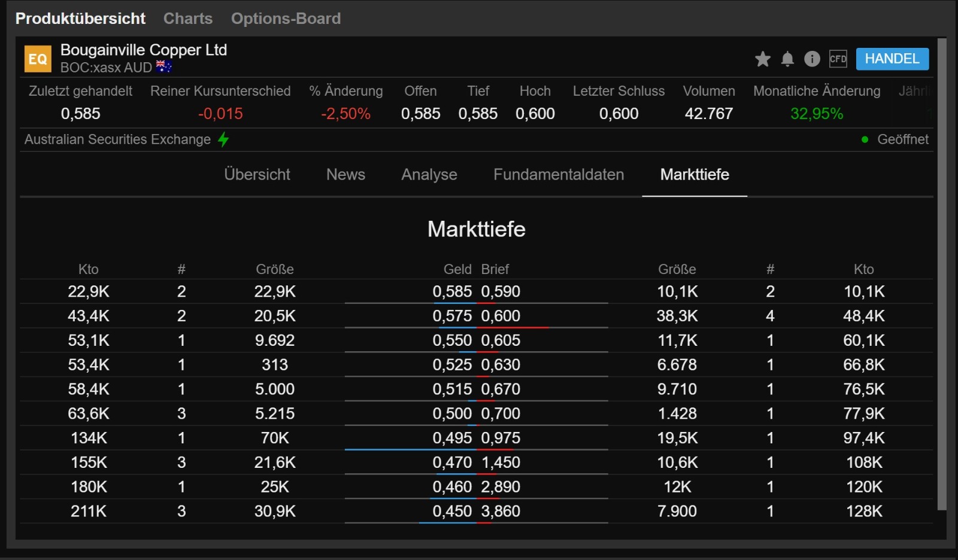Click the Australian Securities Exchange label

(117, 139)
